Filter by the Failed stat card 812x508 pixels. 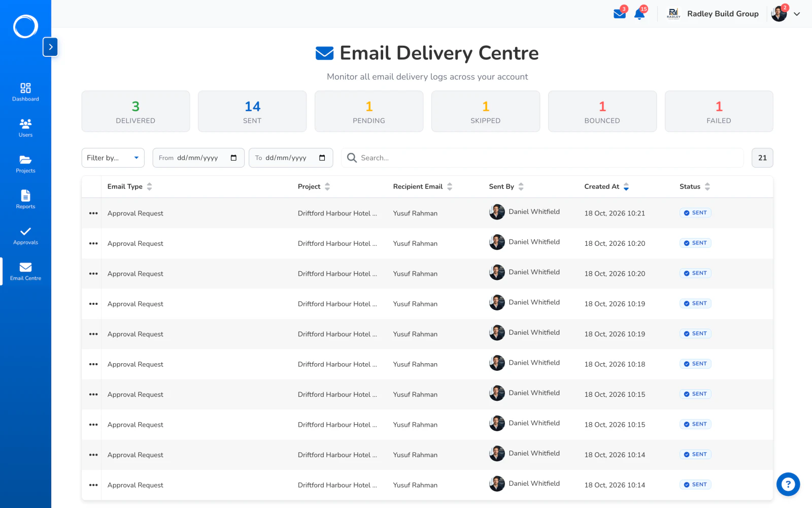point(719,111)
